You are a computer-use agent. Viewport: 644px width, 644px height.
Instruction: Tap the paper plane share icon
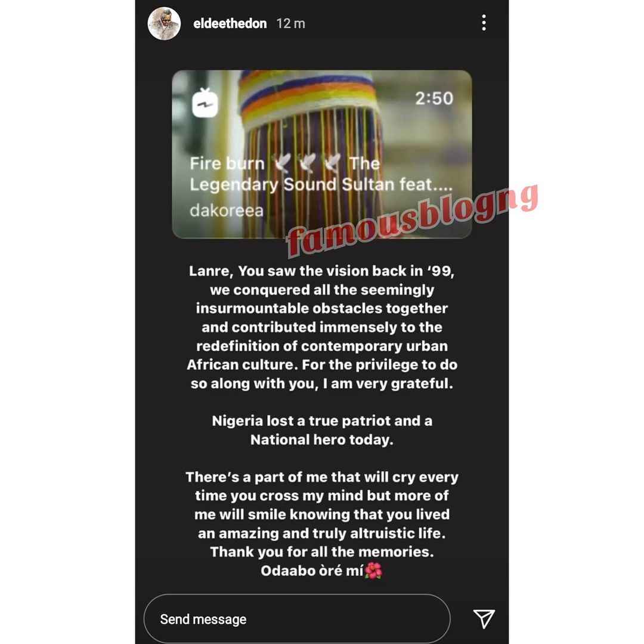[x=484, y=618]
